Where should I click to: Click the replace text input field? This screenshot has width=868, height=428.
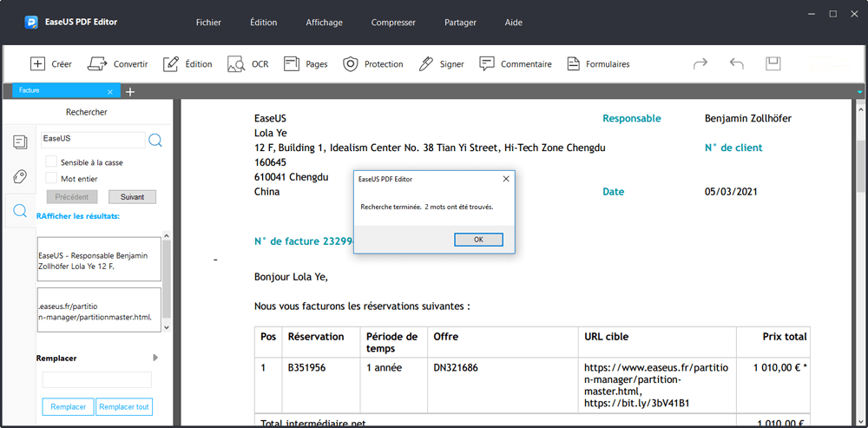[96, 379]
